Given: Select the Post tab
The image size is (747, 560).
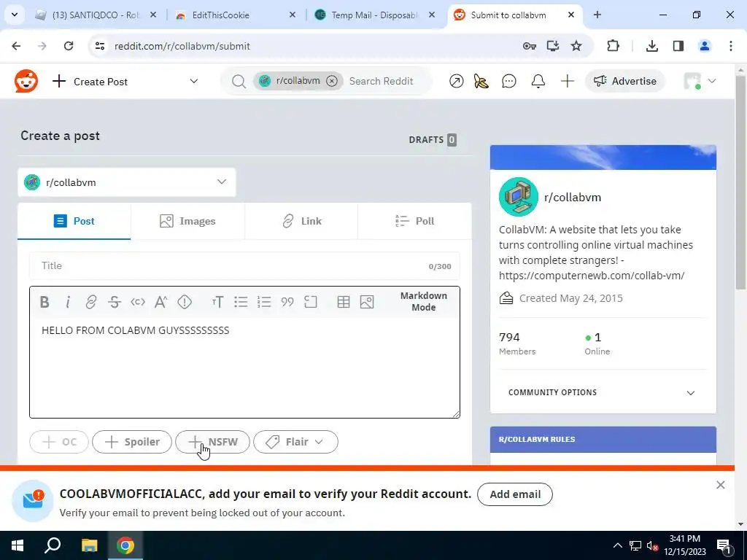Looking at the screenshot, I should point(74,221).
